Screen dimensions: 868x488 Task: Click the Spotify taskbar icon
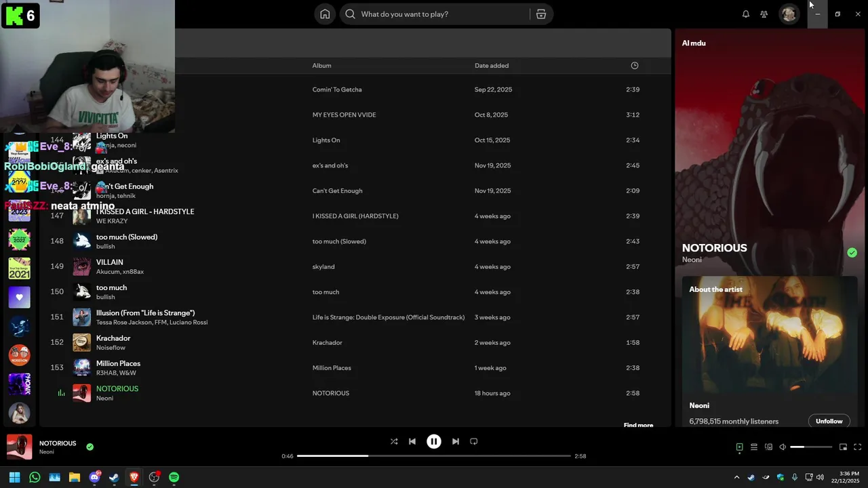[x=174, y=477]
